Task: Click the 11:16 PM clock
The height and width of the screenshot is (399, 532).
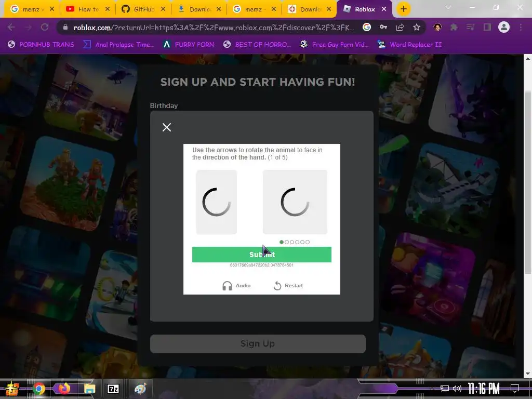Action: point(484,389)
